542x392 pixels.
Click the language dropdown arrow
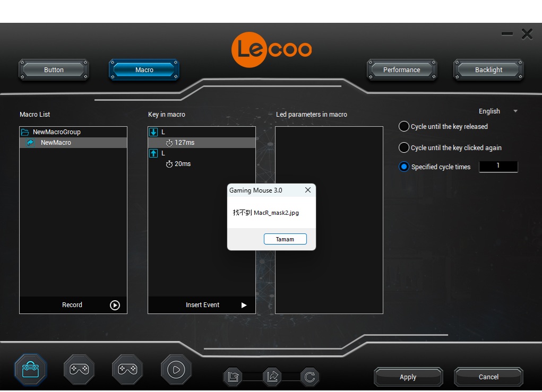[x=515, y=111]
